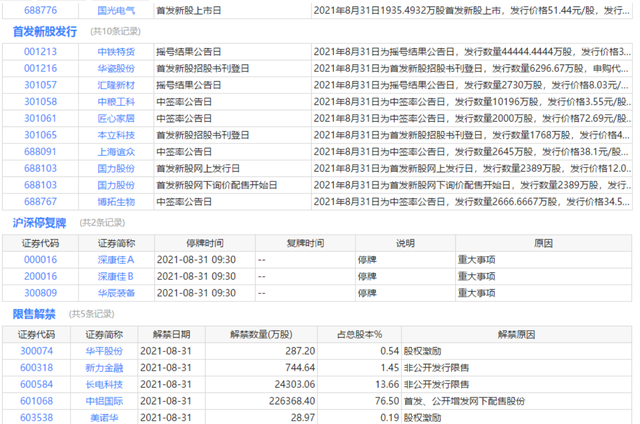Open 中铁特货 stock link
The height and width of the screenshot is (424, 640).
(x=116, y=52)
